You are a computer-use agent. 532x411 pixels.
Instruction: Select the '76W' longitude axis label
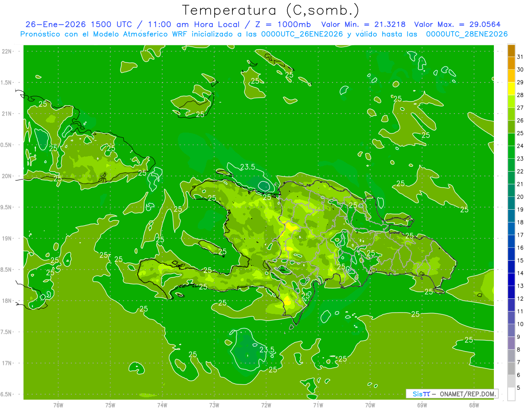click(58, 405)
